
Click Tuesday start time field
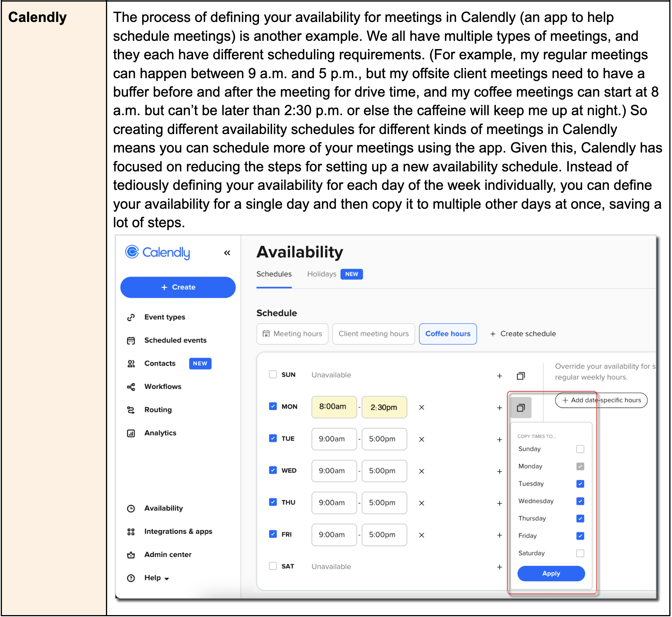pos(334,439)
